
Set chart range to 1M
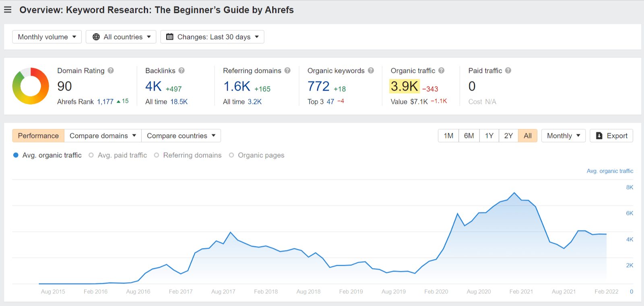click(x=448, y=136)
